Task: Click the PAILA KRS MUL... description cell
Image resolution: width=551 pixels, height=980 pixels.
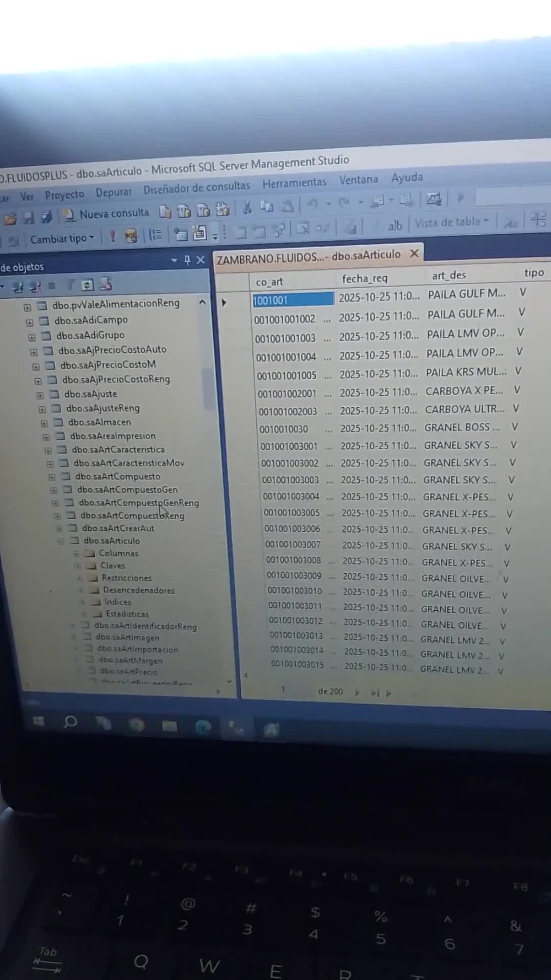Action: tap(466, 372)
